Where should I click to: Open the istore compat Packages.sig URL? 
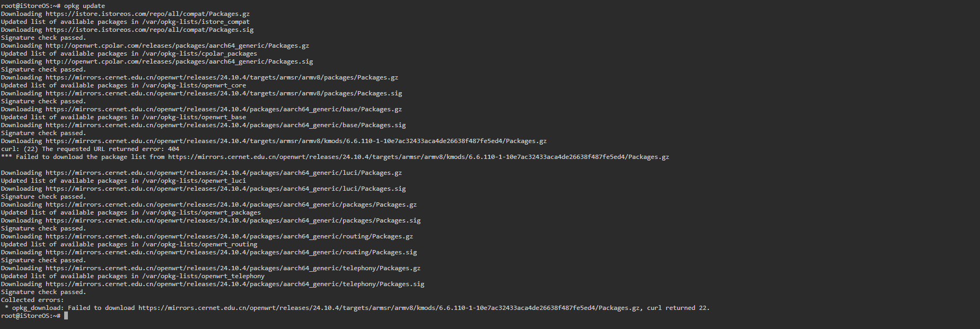click(150, 30)
